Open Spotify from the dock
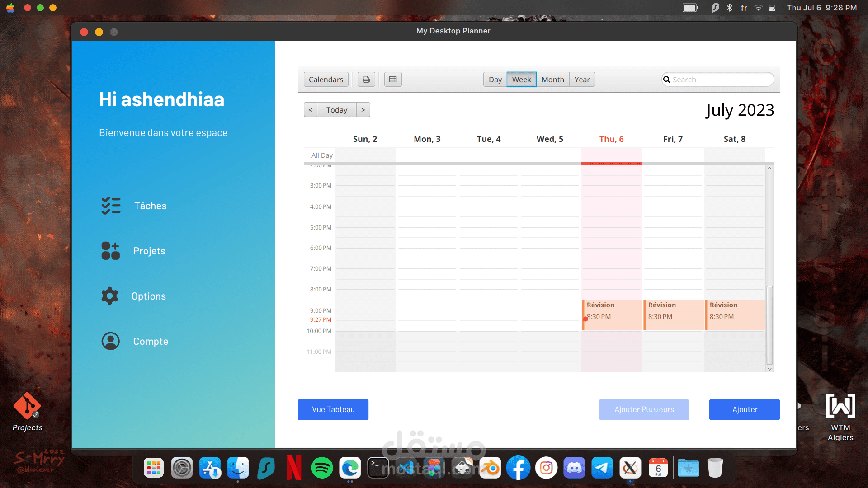Image resolution: width=868 pixels, height=488 pixels. click(x=322, y=468)
